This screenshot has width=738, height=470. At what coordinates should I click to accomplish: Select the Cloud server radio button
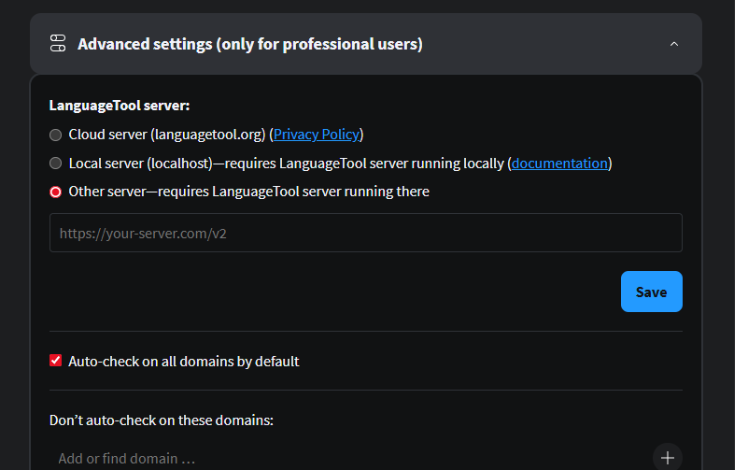point(56,135)
